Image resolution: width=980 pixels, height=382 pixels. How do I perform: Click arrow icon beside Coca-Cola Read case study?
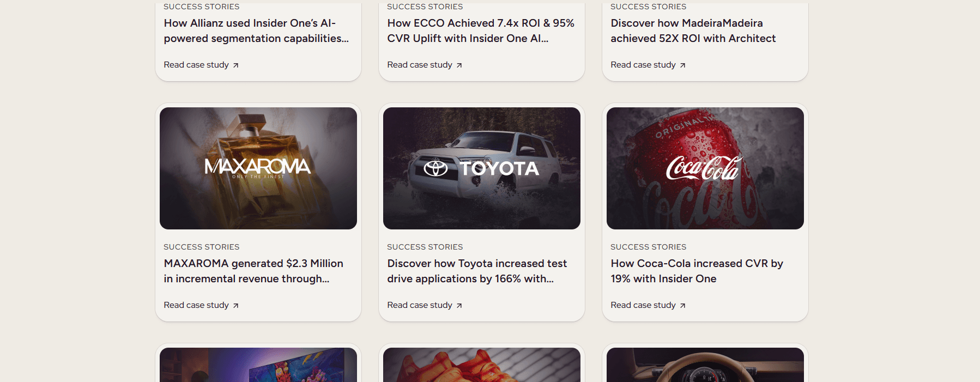pyautogui.click(x=682, y=306)
